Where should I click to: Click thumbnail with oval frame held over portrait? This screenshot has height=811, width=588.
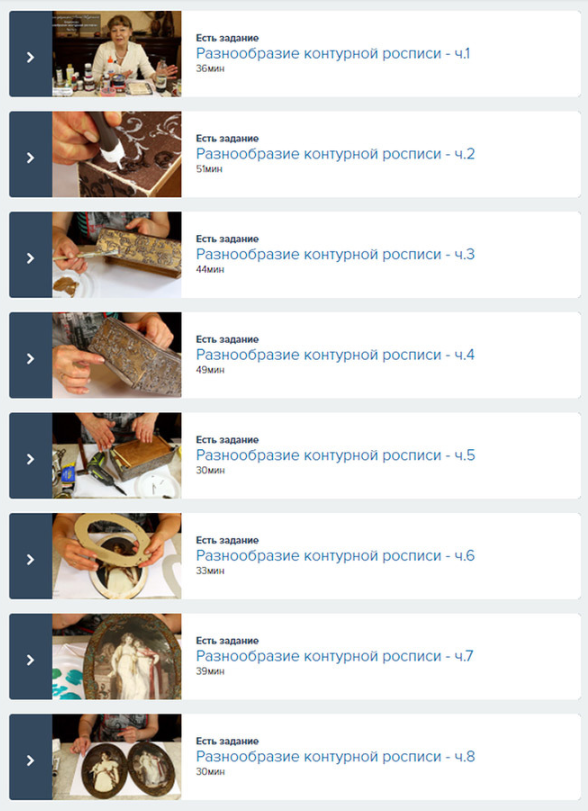click(x=117, y=556)
